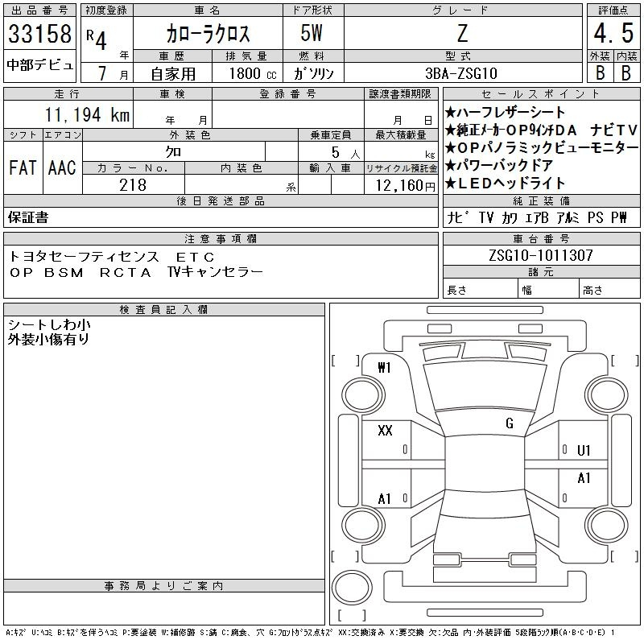
Task: Click note トヨタセーフティセンス ETC
Action: 112,257
